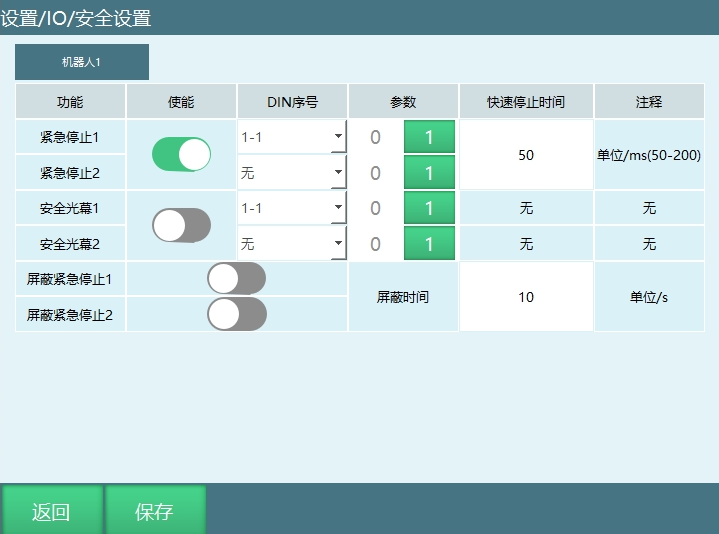Turn on the 屏蔽紧急停止1 switch
The height and width of the screenshot is (534, 719).
(236, 278)
